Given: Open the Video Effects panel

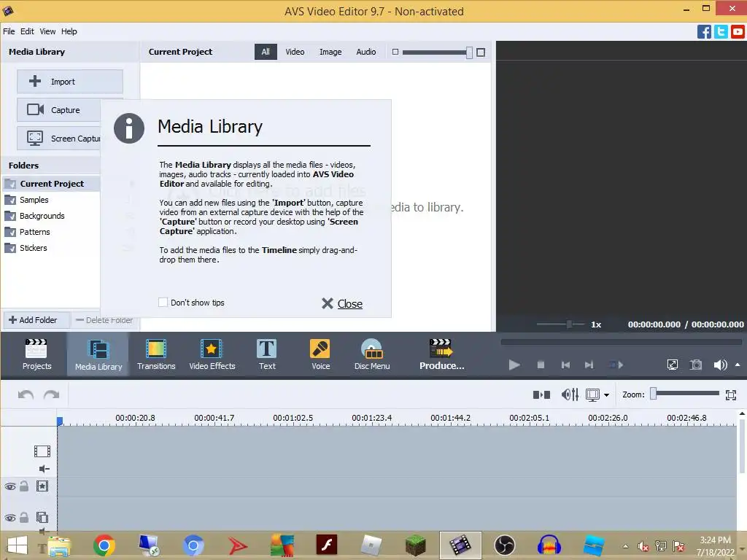Looking at the screenshot, I should point(212,354).
